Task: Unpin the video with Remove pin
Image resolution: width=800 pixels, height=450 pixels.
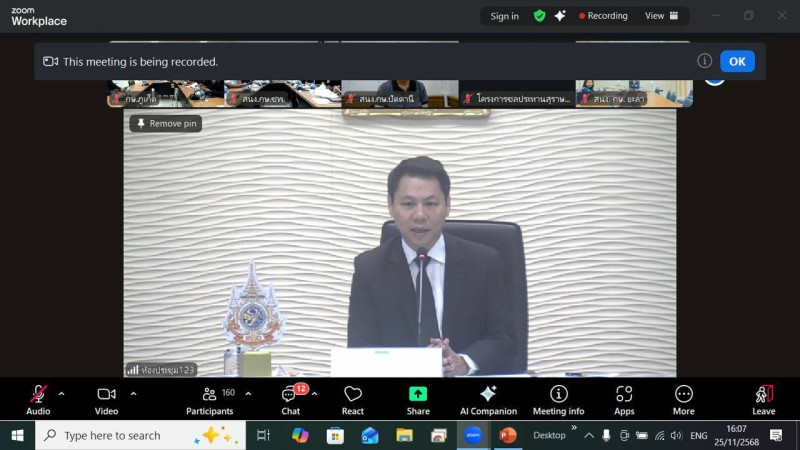Action: coord(166,123)
